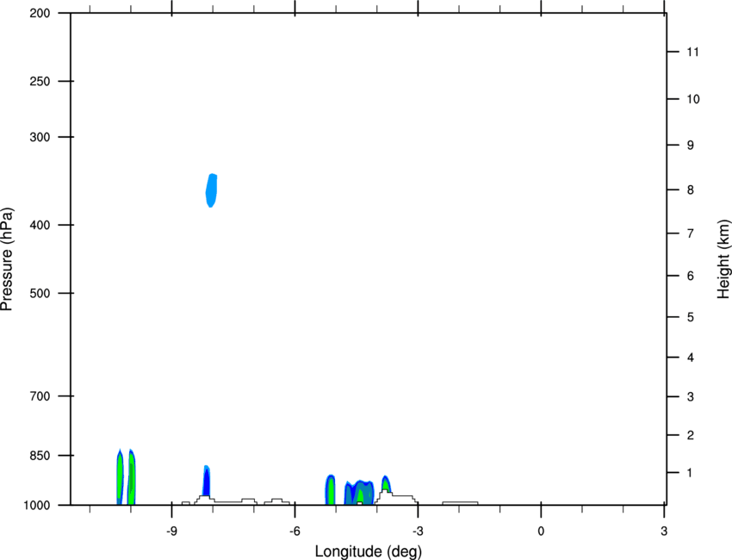This screenshot has width=732, height=560.
Task: Click the 700 pressure tick label
Action: click(x=40, y=395)
